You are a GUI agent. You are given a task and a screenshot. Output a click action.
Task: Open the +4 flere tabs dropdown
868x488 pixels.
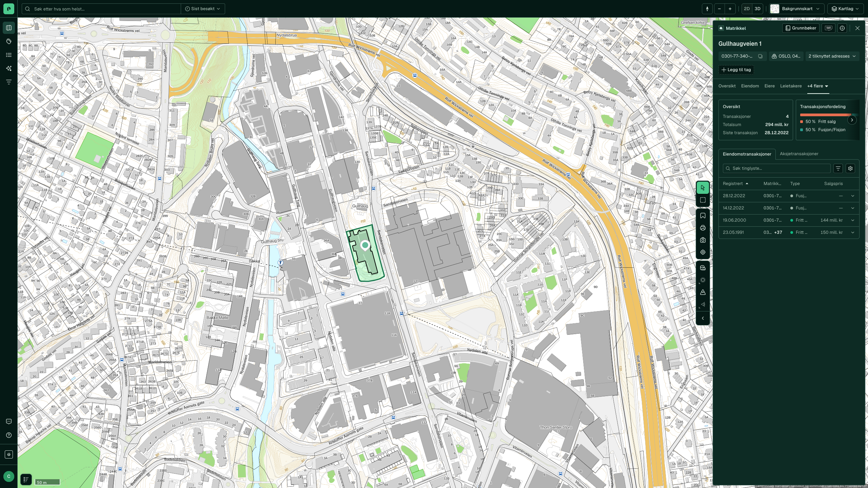point(818,86)
